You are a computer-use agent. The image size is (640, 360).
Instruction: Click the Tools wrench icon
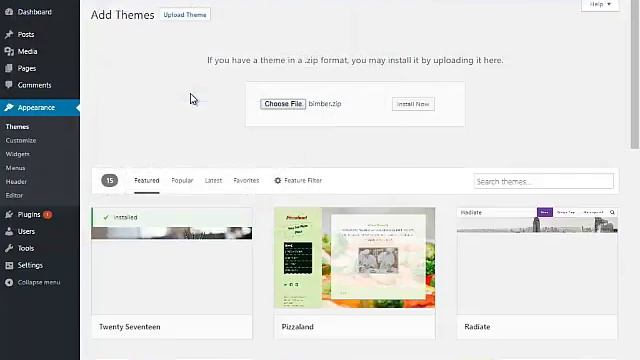9,248
